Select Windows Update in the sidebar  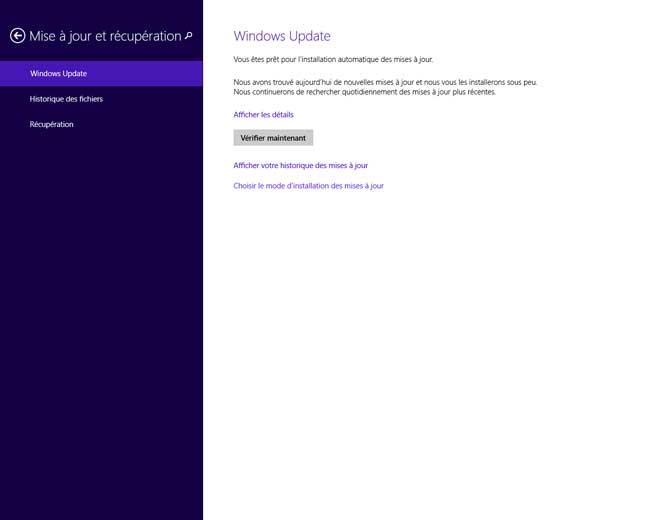coord(101,74)
